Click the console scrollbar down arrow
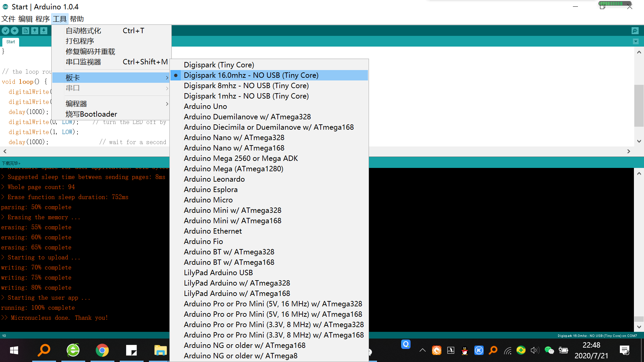The width and height of the screenshot is (644, 362). (639, 326)
